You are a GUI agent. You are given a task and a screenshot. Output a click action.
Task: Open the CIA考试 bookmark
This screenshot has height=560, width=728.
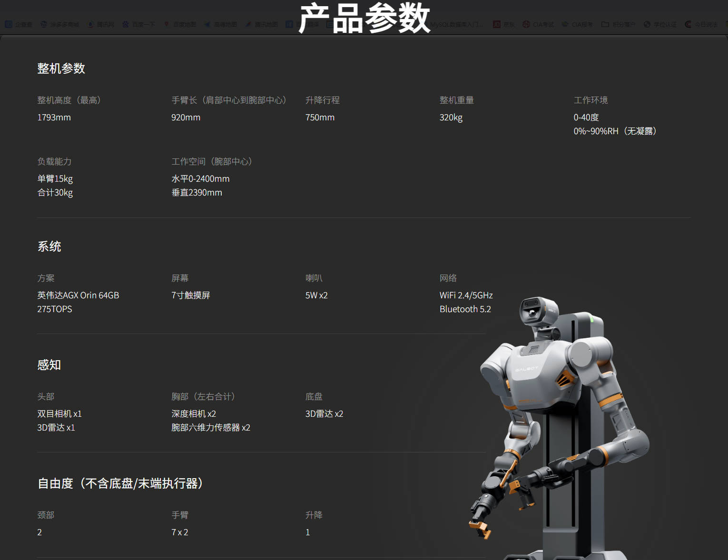coord(538,24)
